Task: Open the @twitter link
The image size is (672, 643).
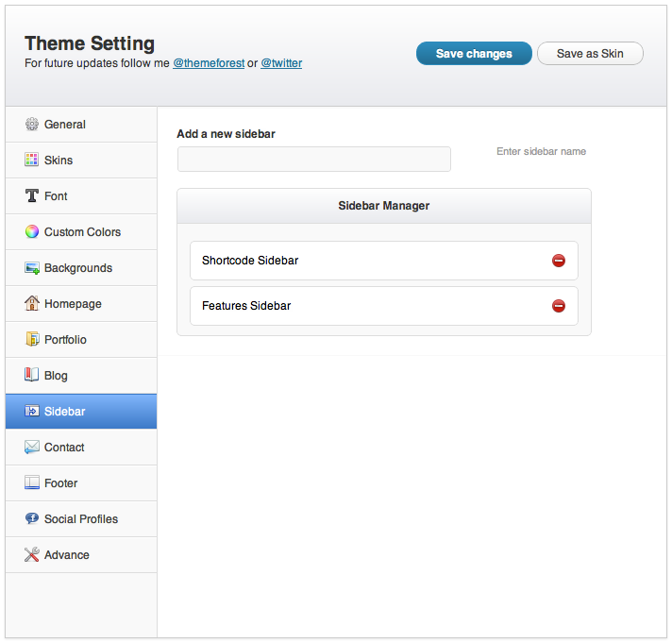Action: (x=281, y=63)
